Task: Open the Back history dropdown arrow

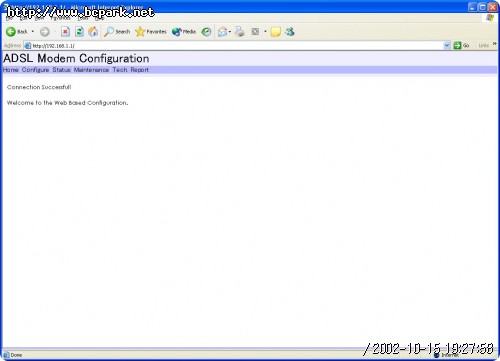Action: 33,32
